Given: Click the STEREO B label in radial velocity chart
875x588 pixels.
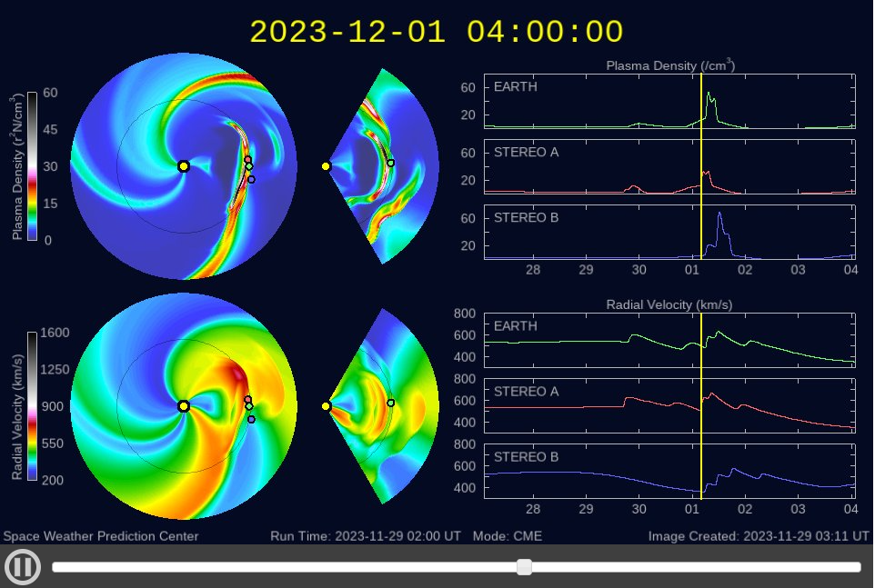Looking at the screenshot, I should (526, 457).
